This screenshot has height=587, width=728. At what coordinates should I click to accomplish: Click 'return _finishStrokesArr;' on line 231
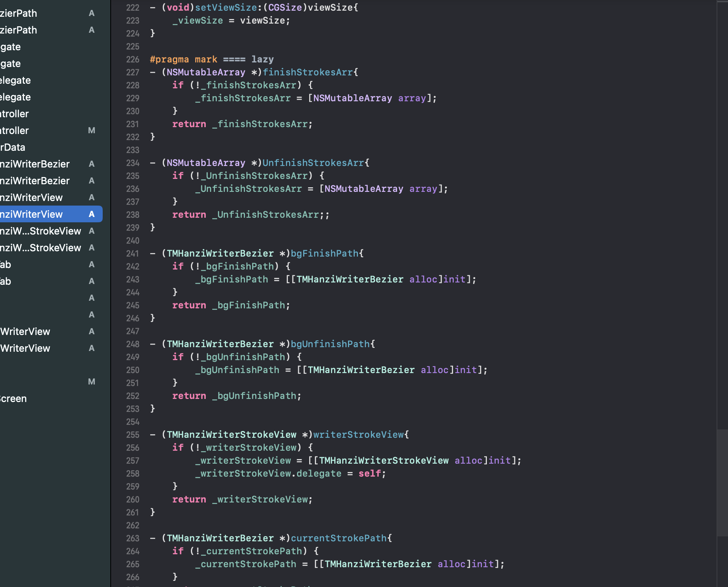242,124
